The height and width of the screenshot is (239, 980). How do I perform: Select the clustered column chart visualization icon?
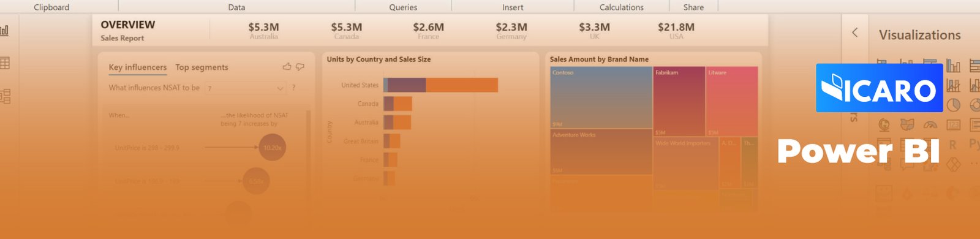[x=954, y=65]
